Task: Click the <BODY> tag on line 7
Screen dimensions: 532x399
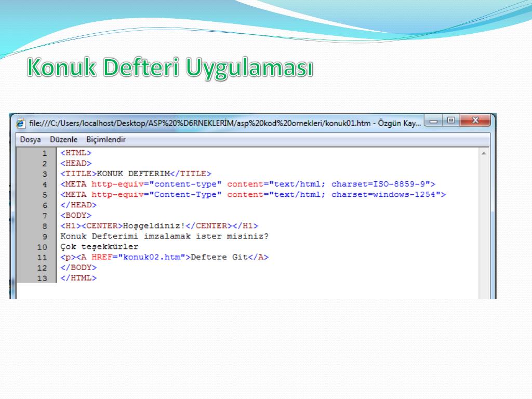Action: click(x=76, y=216)
